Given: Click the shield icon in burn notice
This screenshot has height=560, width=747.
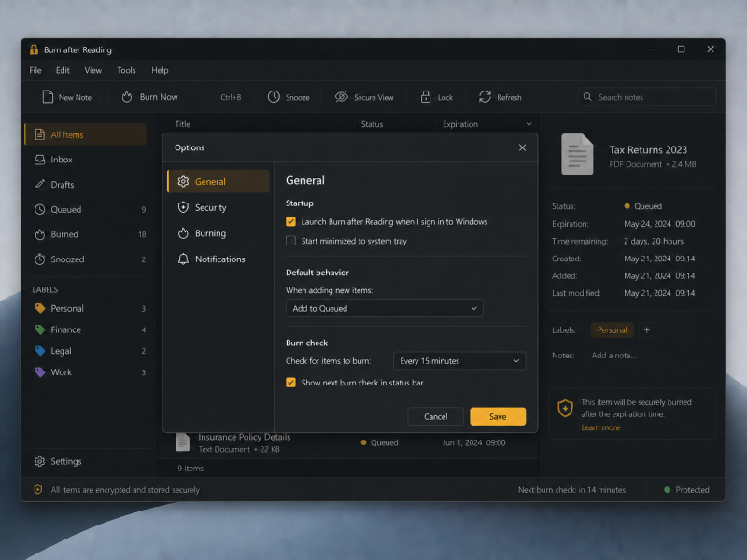Looking at the screenshot, I should click(566, 409).
